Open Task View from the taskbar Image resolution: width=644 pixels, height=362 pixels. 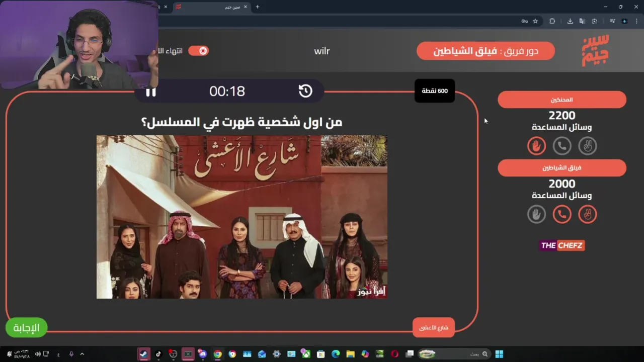[410, 354]
